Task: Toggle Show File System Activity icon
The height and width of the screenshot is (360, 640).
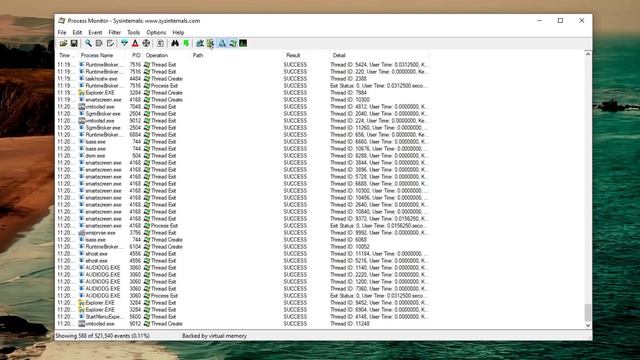Action: [211, 43]
